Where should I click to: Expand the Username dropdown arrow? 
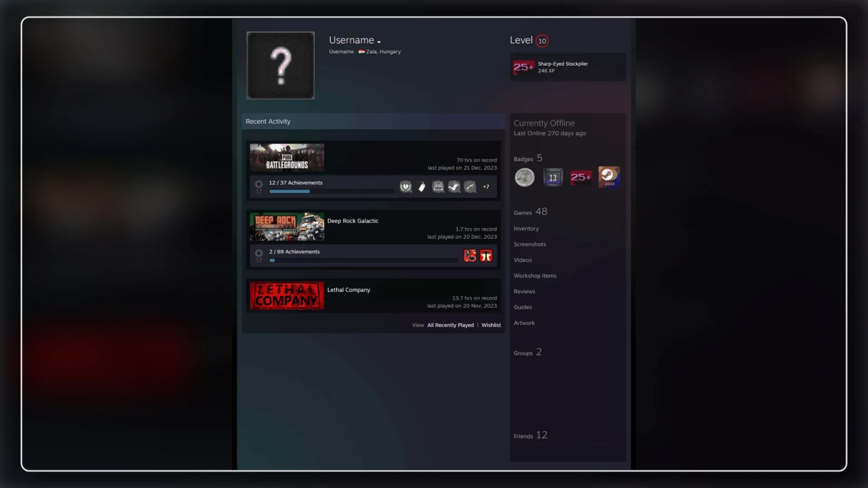(379, 42)
